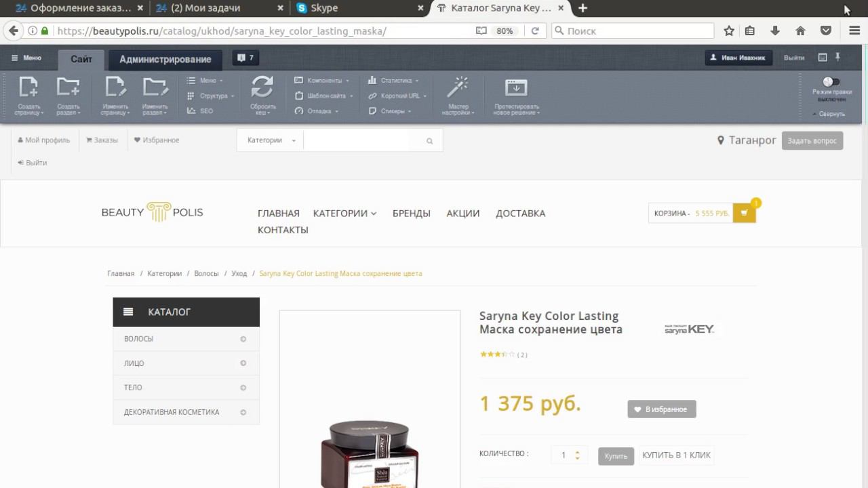Open the ДОСТАВКА nav item
868x488 pixels.
click(521, 213)
